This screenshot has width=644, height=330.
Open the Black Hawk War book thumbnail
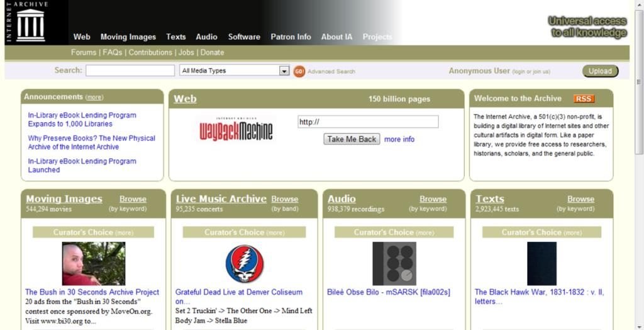tap(541, 263)
